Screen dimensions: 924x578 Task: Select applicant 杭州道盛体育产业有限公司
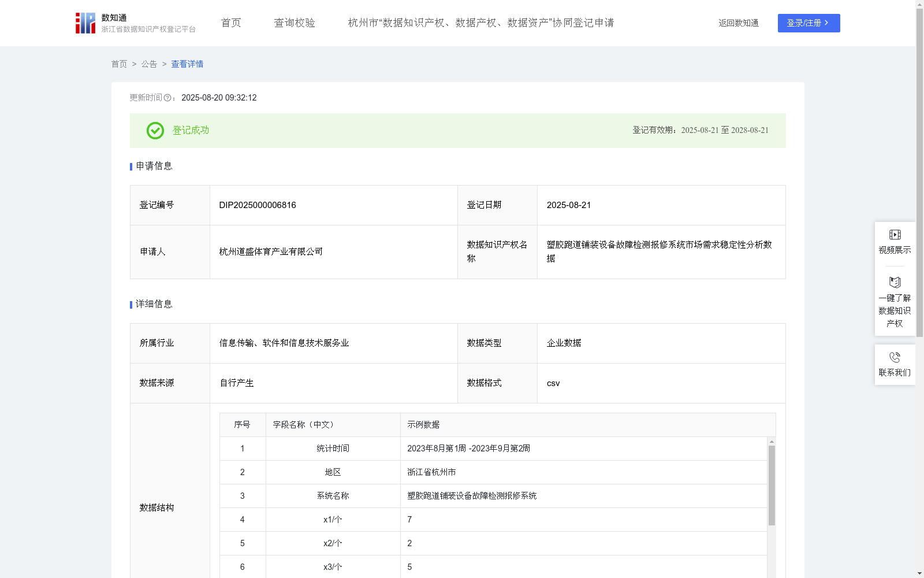271,252
